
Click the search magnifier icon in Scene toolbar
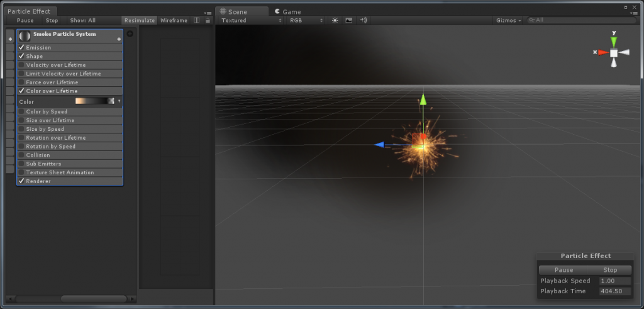click(x=532, y=20)
